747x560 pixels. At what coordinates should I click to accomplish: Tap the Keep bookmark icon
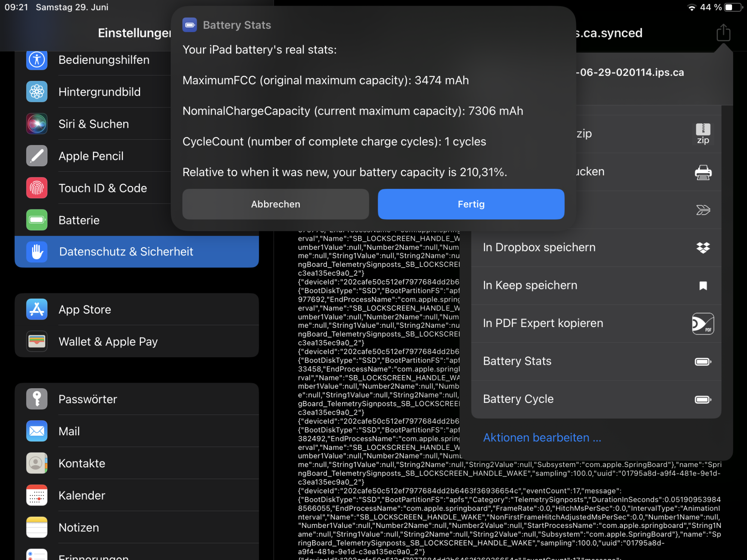click(x=703, y=286)
